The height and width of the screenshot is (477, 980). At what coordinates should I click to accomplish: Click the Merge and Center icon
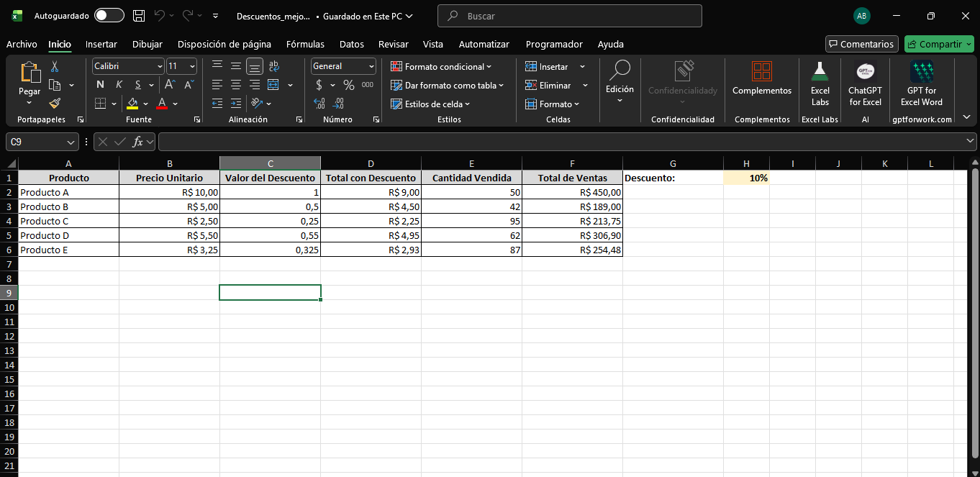pos(273,85)
